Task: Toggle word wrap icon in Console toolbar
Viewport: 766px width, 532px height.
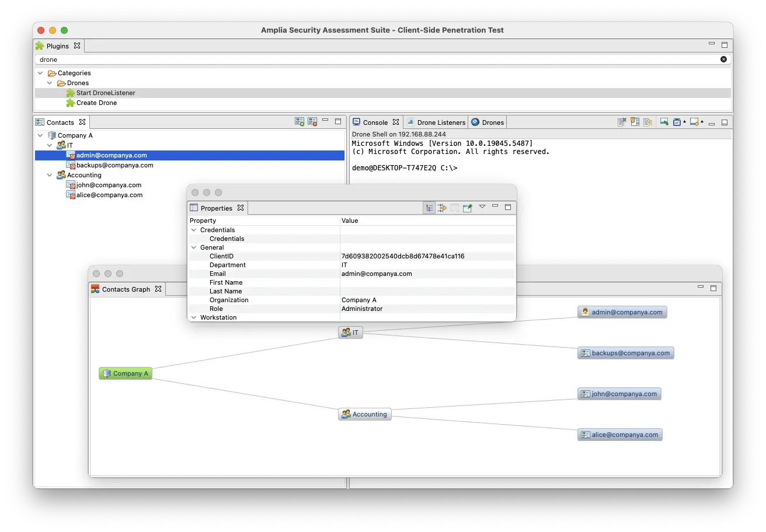Action: point(647,123)
